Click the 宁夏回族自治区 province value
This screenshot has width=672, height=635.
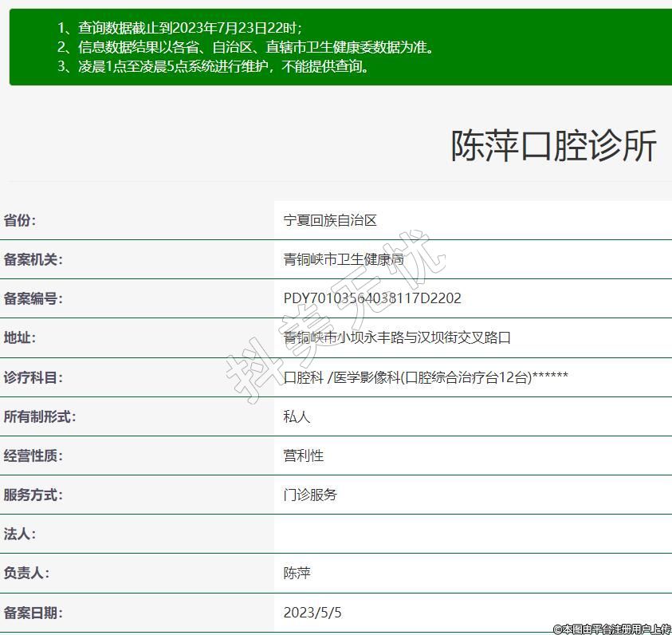pos(330,220)
